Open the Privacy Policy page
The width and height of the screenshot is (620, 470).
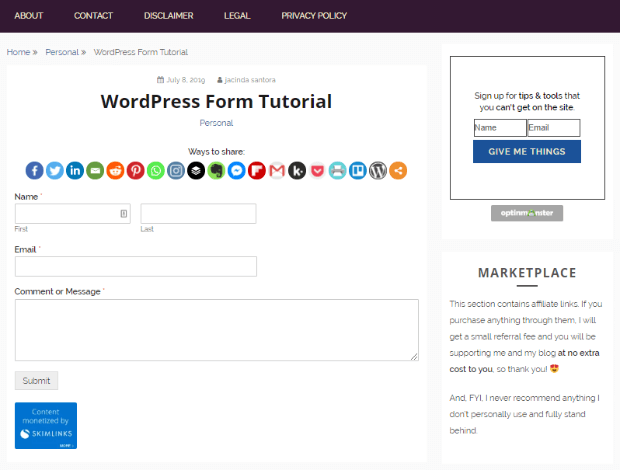click(314, 16)
